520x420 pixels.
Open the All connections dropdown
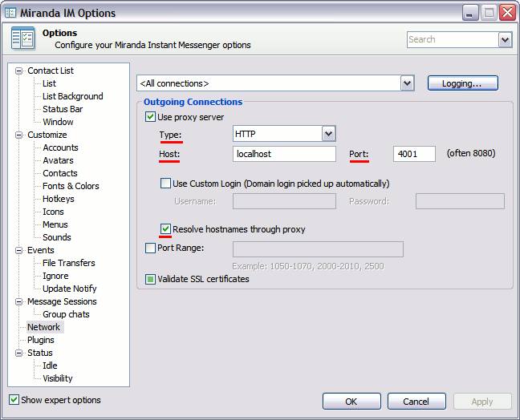pos(407,83)
